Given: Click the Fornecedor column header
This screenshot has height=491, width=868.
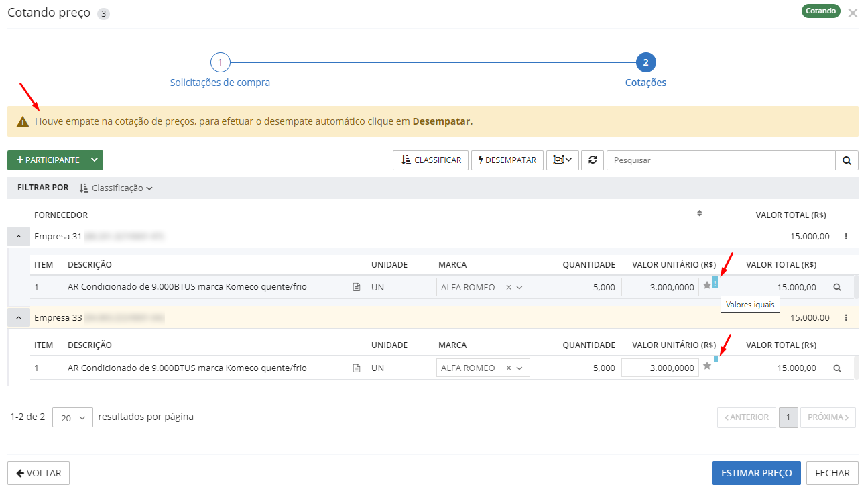Looking at the screenshot, I should pyautogui.click(x=61, y=215).
